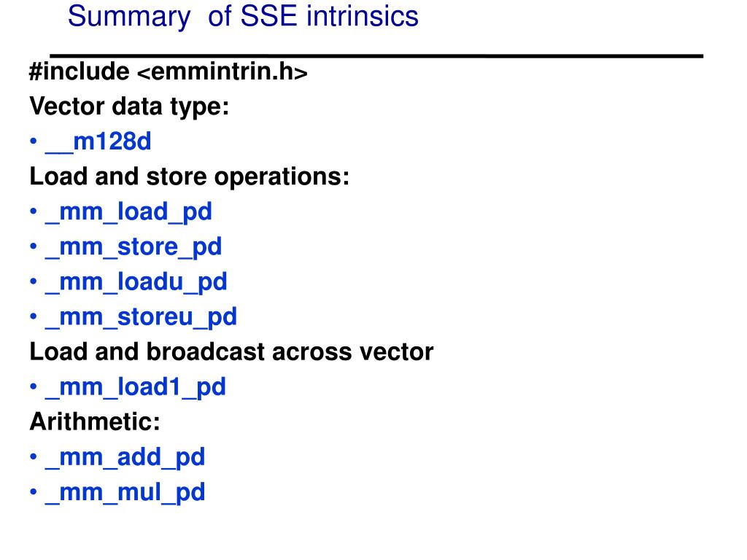Click the '_mm_add_pd' bullet text
The width and height of the screenshot is (747, 560).
[x=125, y=458]
